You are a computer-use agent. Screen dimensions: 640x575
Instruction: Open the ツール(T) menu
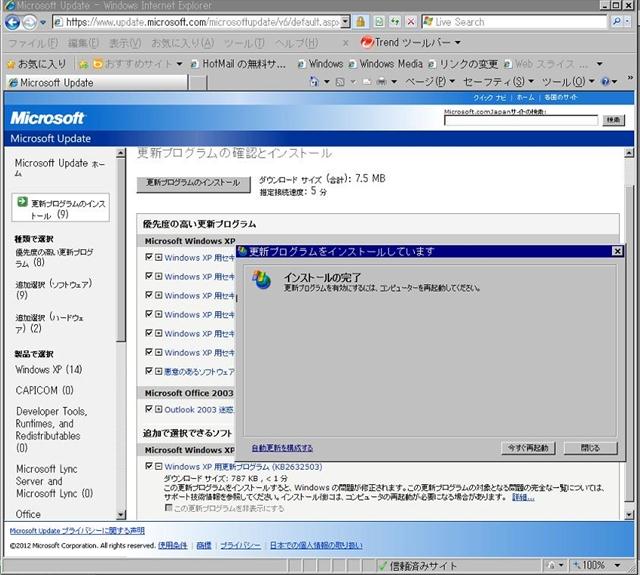(x=244, y=43)
